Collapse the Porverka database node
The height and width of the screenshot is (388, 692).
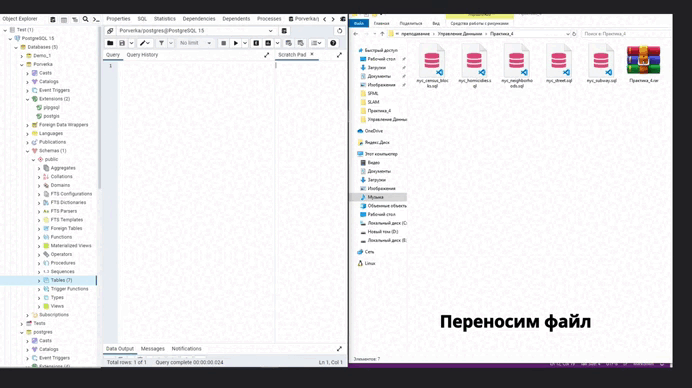tap(22, 64)
